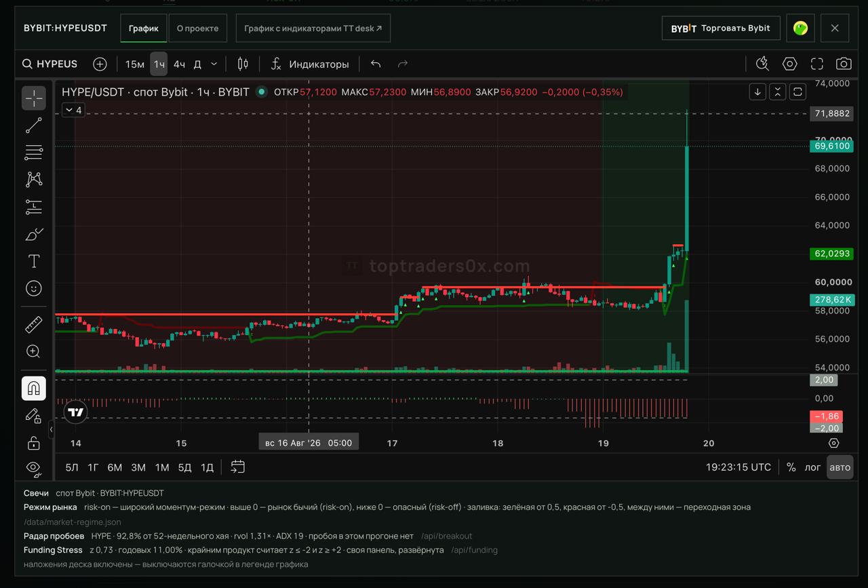Click the 71,8882 crosshair price label
Viewport: 868px width, 588px height.
(832, 113)
